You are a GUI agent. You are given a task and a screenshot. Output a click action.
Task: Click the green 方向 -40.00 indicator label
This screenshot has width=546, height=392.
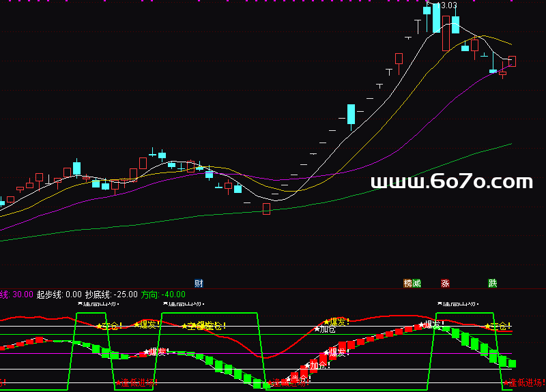coord(164,295)
